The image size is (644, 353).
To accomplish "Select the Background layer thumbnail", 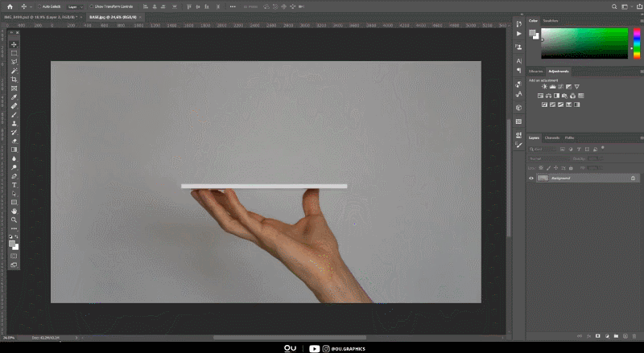I will click(x=543, y=178).
